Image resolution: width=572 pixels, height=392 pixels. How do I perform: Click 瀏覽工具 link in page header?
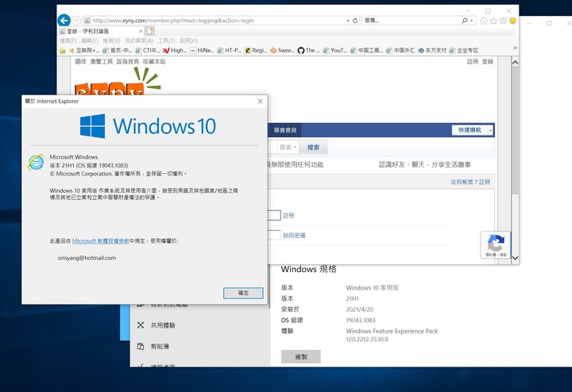(x=102, y=62)
